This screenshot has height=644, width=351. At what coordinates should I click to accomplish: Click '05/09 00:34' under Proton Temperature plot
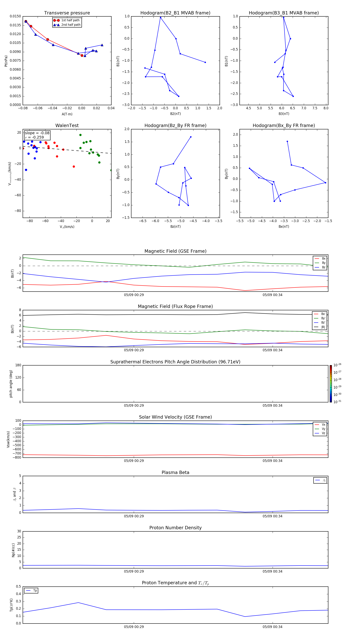click(x=272, y=627)
